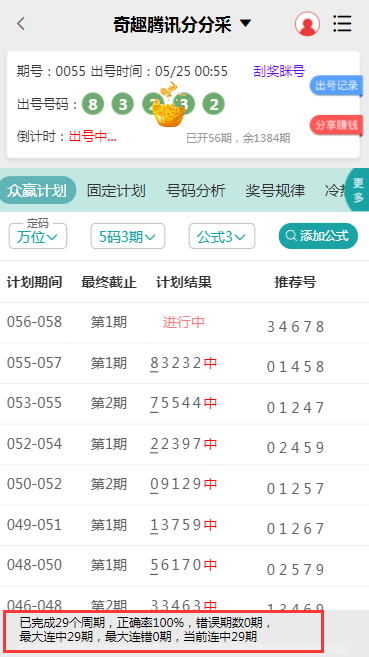The height and width of the screenshot is (657, 369).
Task: Select the 050-052 plan period
Action: click(34, 484)
